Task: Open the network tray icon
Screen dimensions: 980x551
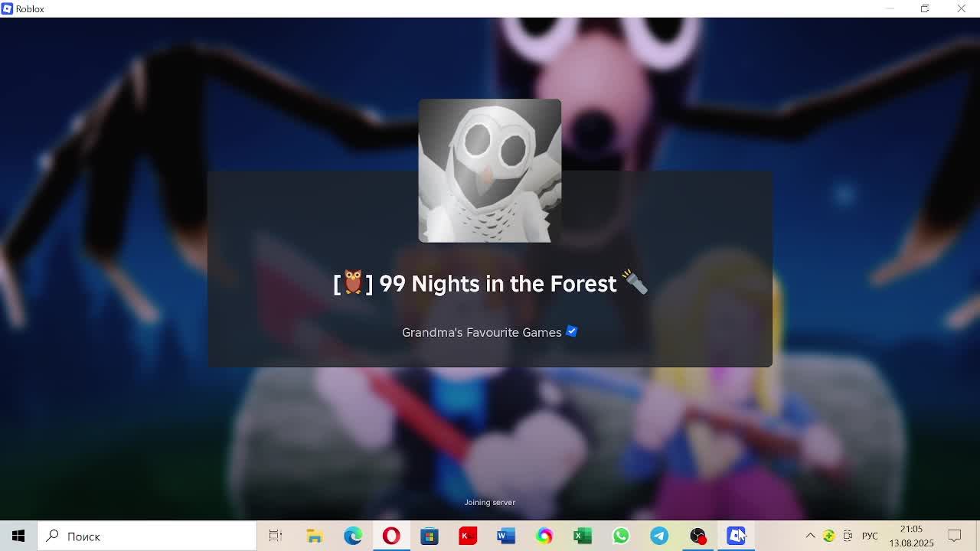Action: pyautogui.click(x=848, y=536)
